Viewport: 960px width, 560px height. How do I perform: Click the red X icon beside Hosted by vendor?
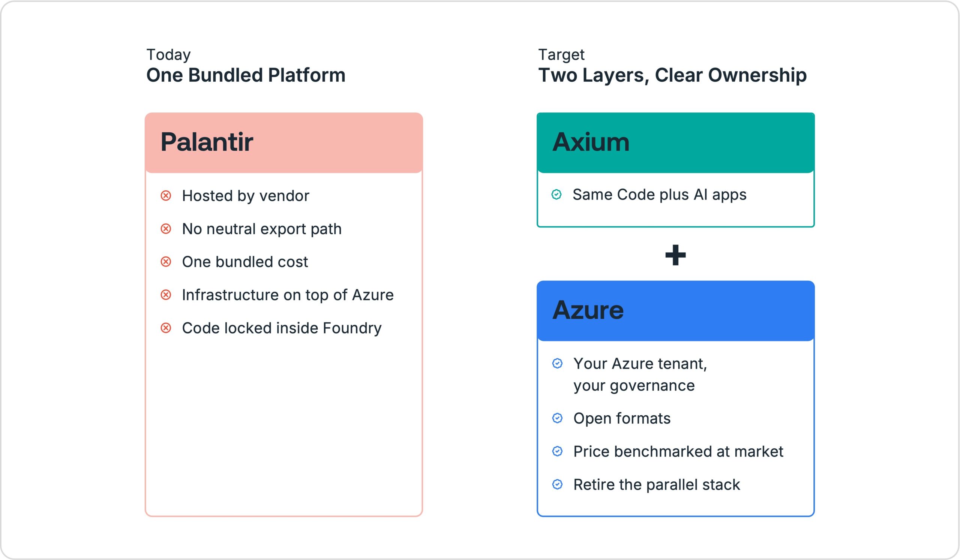(x=166, y=196)
